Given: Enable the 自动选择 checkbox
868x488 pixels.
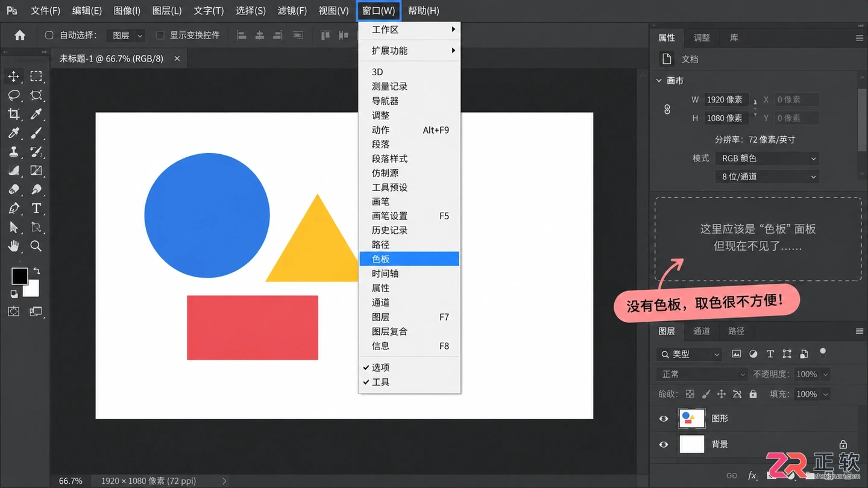Looking at the screenshot, I should [49, 36].
